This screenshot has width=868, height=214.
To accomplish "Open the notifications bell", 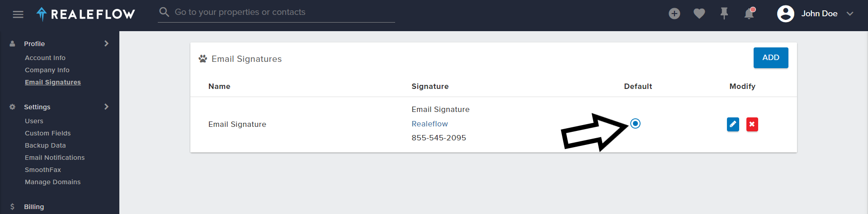I will click(749, 14).
